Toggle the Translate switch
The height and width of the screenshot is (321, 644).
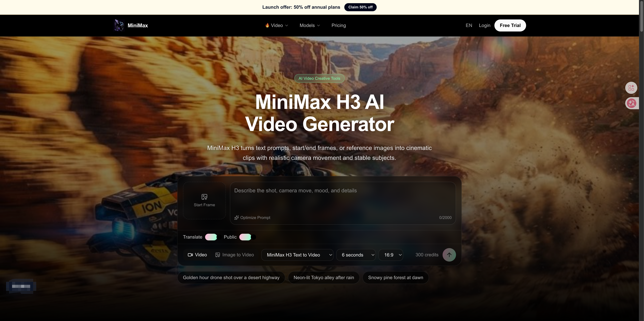point(213,237)
